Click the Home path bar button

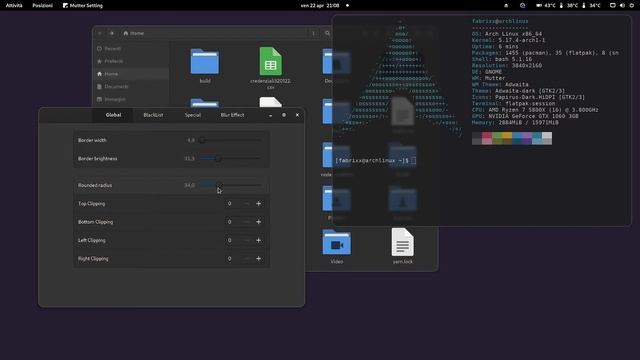pyautogui.click(x=133, y=33)
